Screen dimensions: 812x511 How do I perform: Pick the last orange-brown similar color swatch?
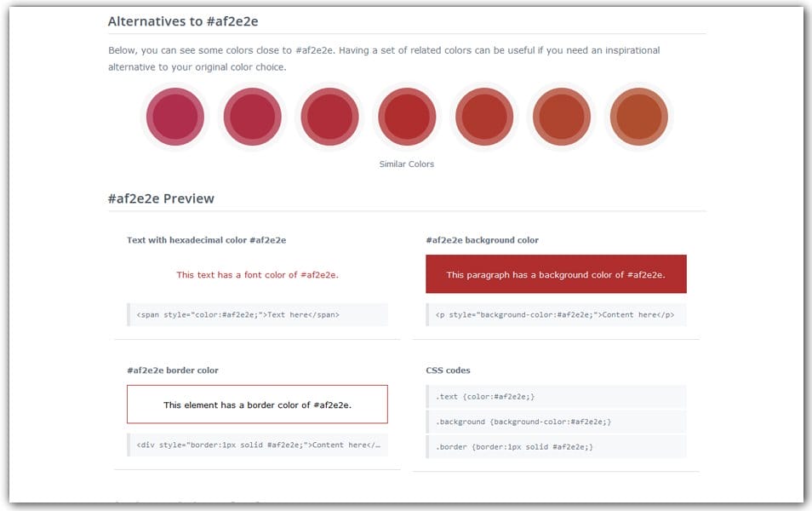pyautogui.click(x=638, y=116)
